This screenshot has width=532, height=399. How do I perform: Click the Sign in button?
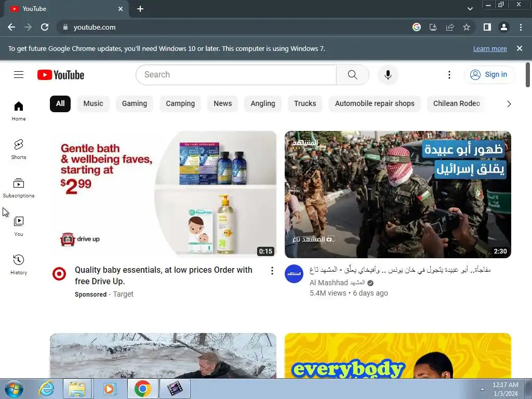click(x=489, y=75)
